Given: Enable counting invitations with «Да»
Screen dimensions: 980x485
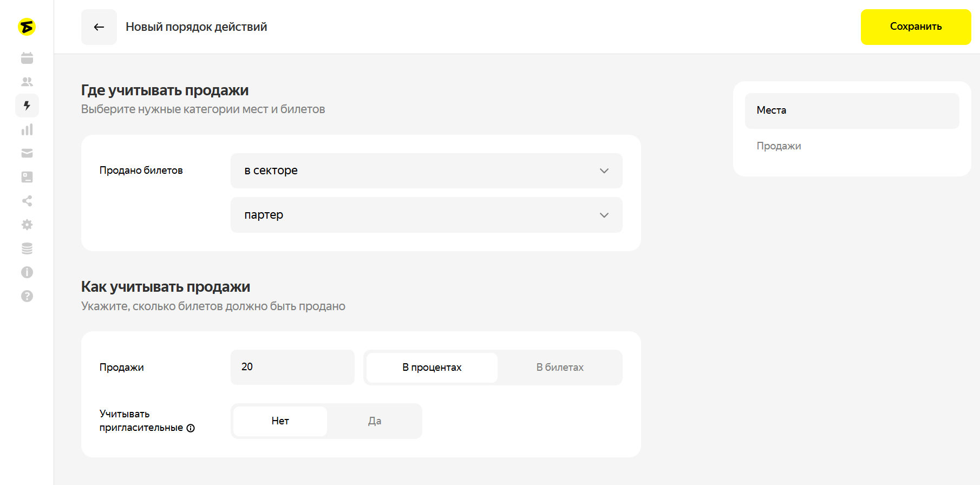Looking at the screenshot, I should 374,421.
